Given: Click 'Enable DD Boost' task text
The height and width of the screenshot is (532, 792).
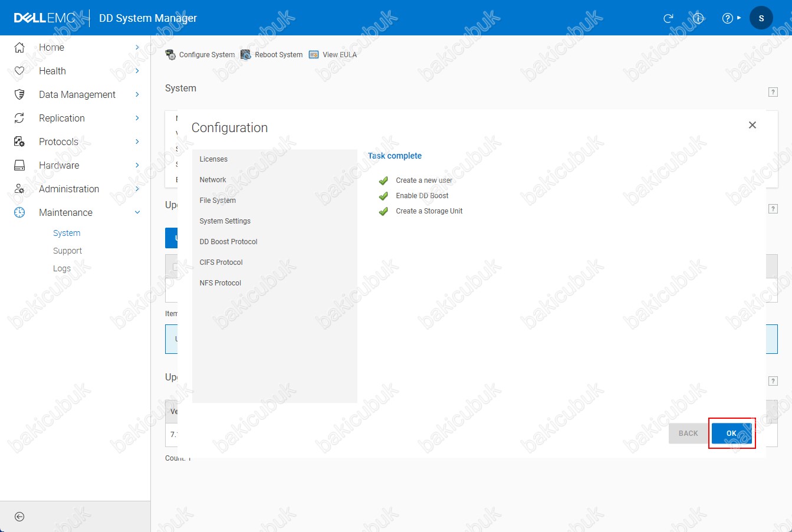Looking at the screenshot, I should pyautogui.click(x=422, y=196).
